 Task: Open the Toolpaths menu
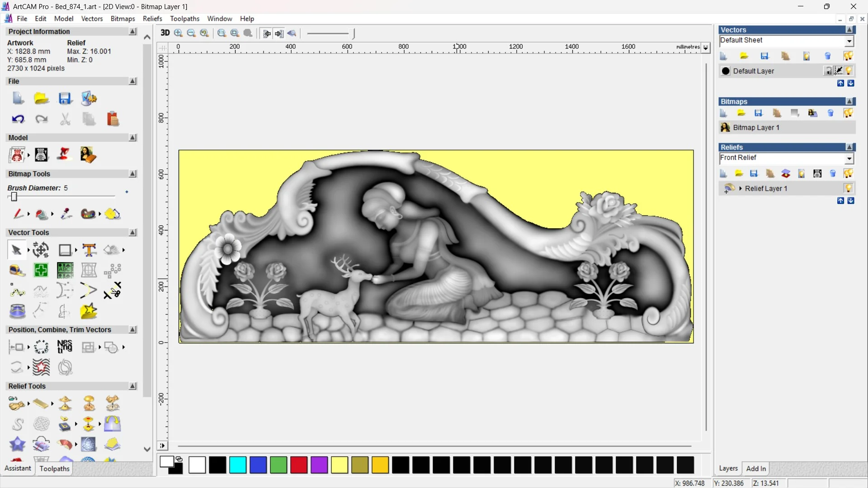click(x=184, y=19)
